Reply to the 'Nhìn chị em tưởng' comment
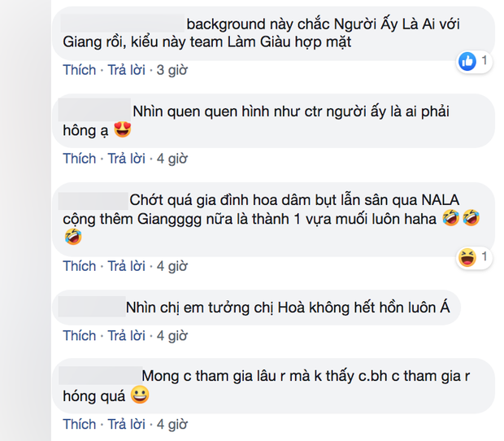This screenshot has width=504, height=441. click(x=126, y=335)
